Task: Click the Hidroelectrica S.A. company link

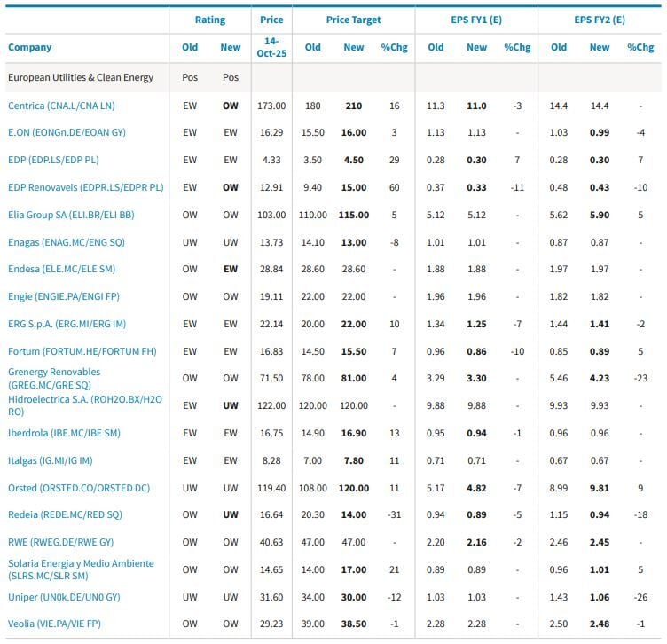Action: (x=85, y=405)
